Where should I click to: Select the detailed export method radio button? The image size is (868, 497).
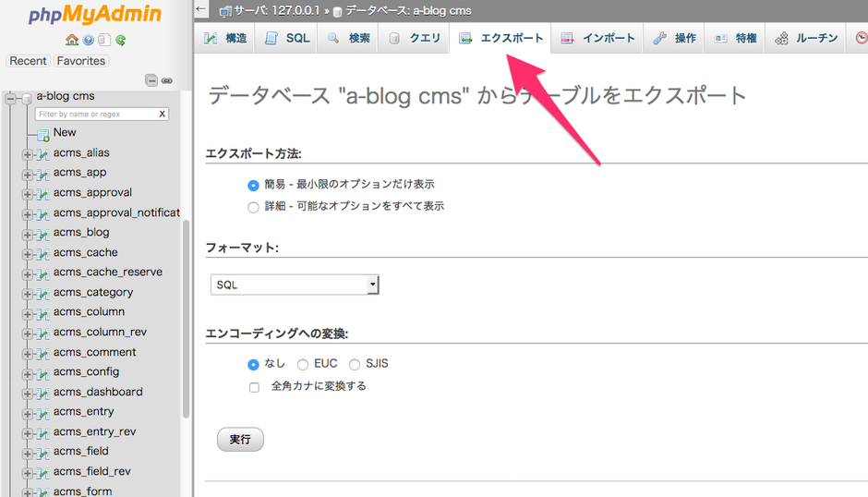tap(253, 207)
